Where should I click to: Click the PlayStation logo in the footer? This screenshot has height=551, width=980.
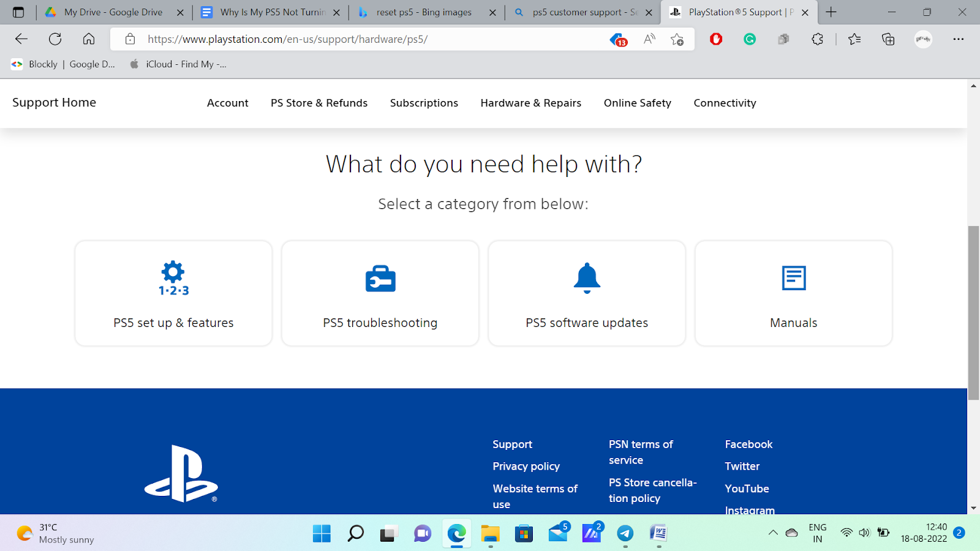click(181, 473)
